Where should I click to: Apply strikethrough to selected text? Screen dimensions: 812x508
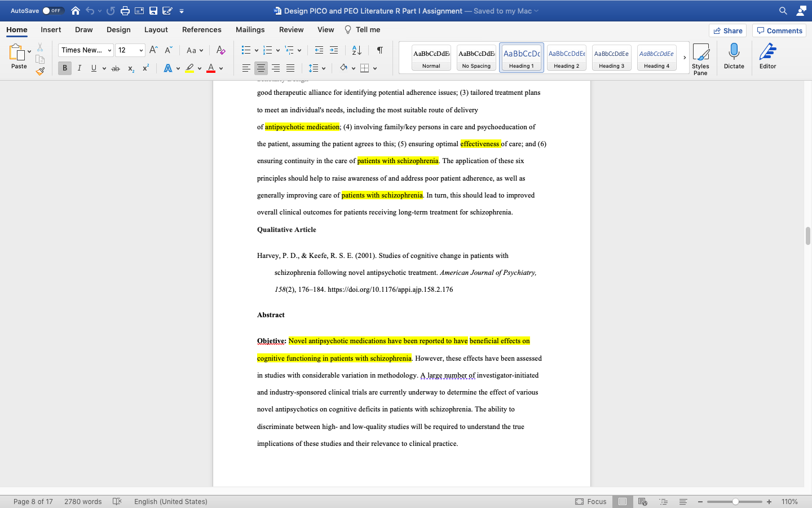[115, 68]
